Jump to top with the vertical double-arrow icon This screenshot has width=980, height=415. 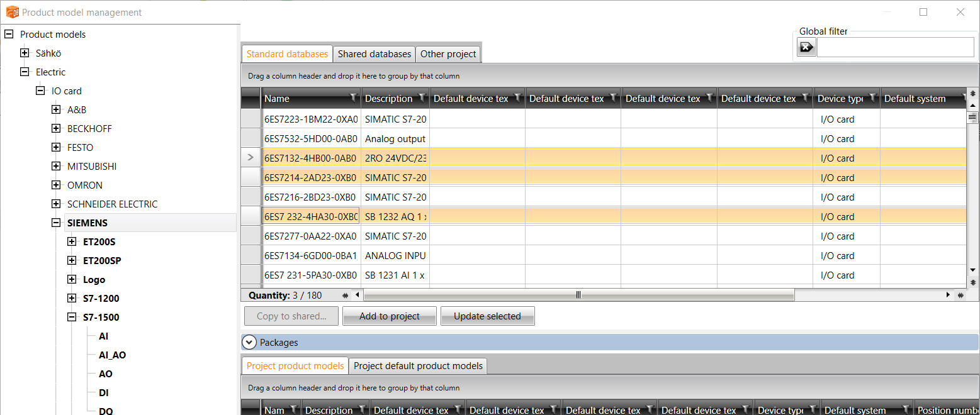coord(972,94)
